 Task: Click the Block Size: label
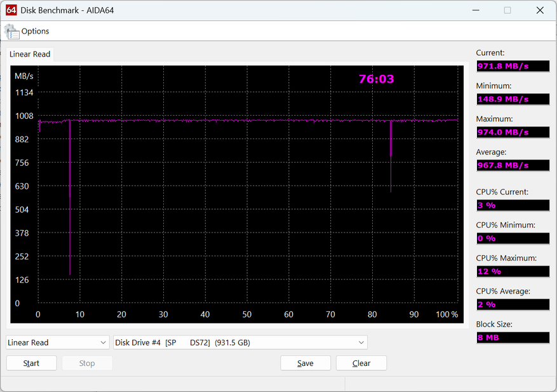pos(493,324)
